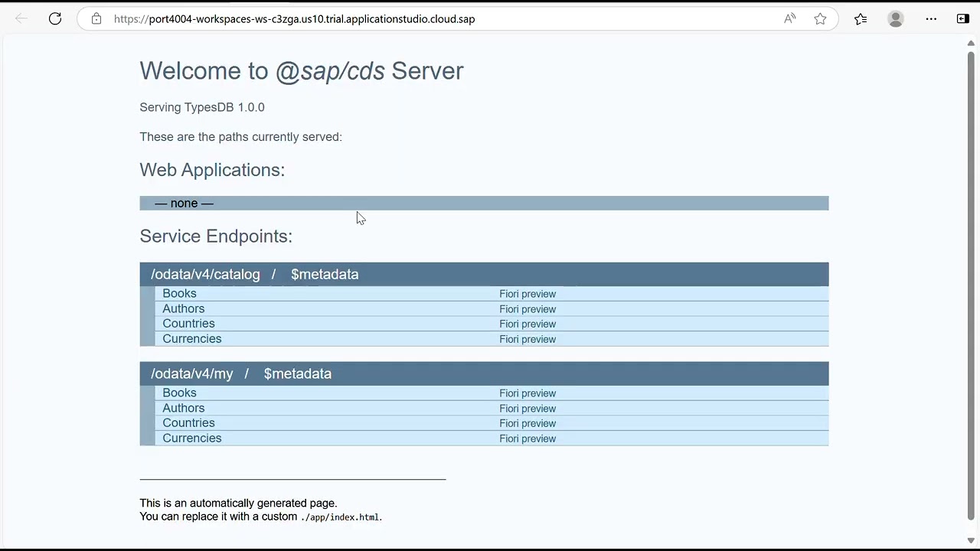This screenshot has height=551, width=980.
Task: Add page to favorites star
Action: click(820, 18)
